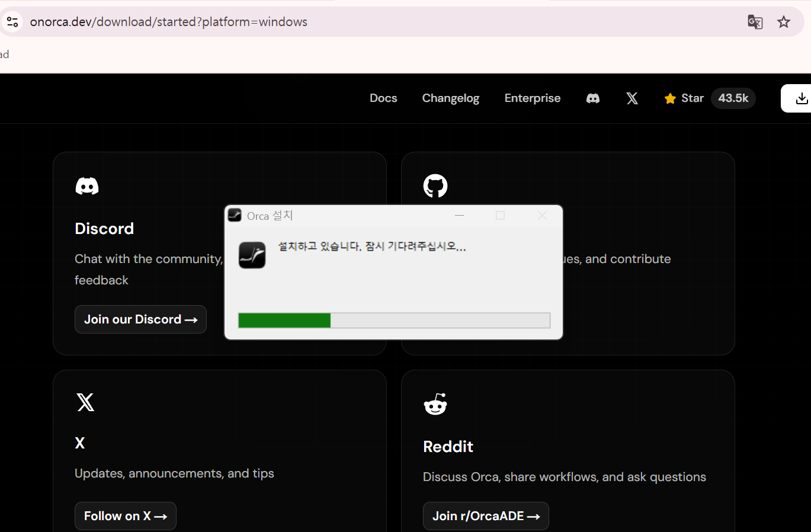811x532 pixels.
Task: Click the Orca icon in installer title bar
Action: click(235, 215)
